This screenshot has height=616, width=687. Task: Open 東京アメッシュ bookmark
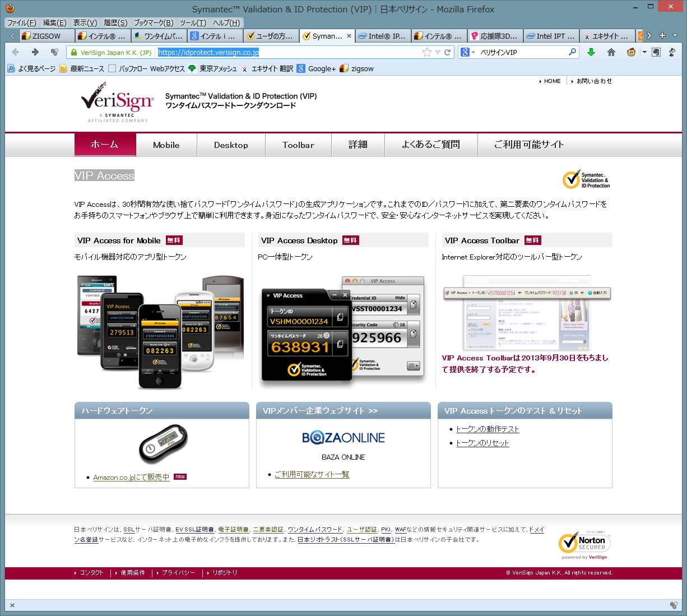point(212,68)
